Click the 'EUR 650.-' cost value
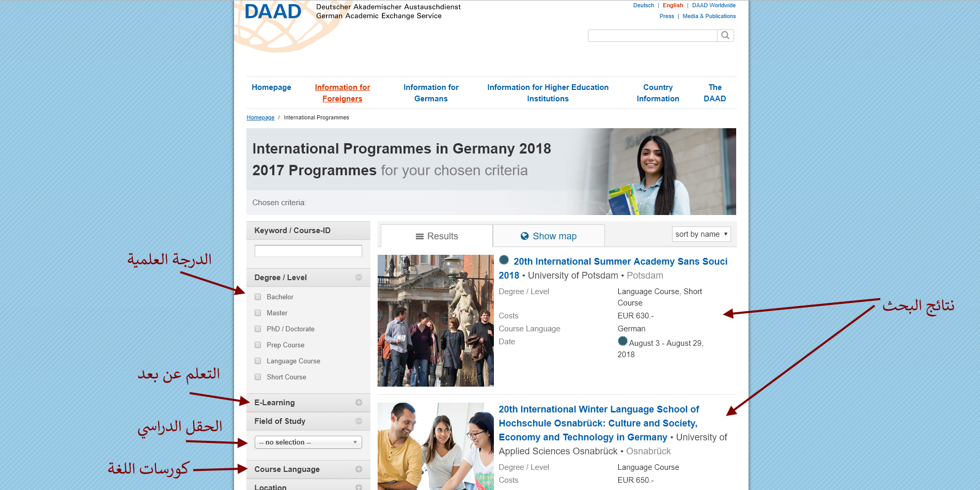Image resolution: width=980 pixels, height=490 pixels. pyautogui.click(x=635, y=480)
